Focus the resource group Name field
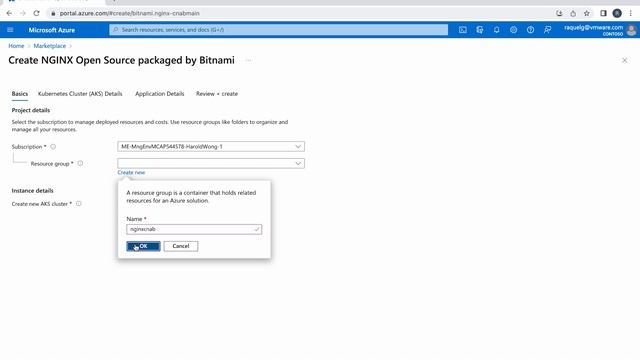The image size is (640, 360). tap(194, 229)
